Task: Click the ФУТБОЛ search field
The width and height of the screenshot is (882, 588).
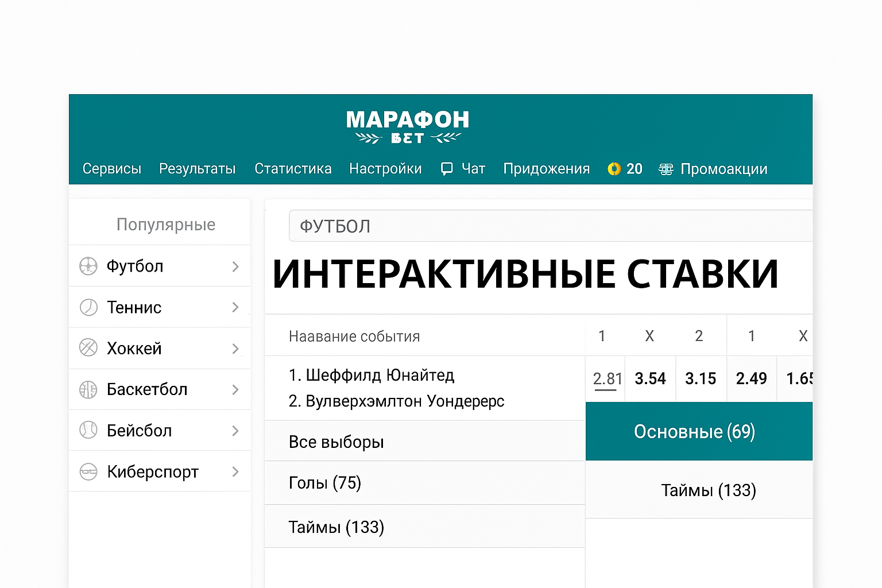Action: click(550, 226)
